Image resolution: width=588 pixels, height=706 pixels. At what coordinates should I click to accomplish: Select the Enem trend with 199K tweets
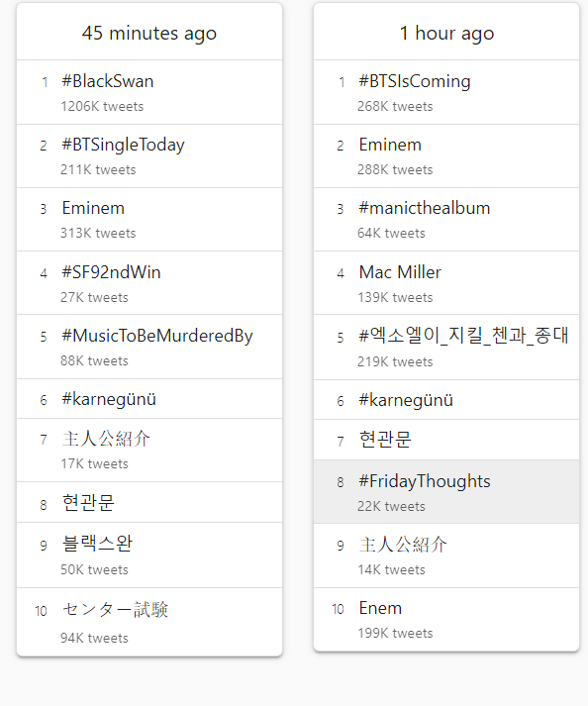click(x=446, y=619)
